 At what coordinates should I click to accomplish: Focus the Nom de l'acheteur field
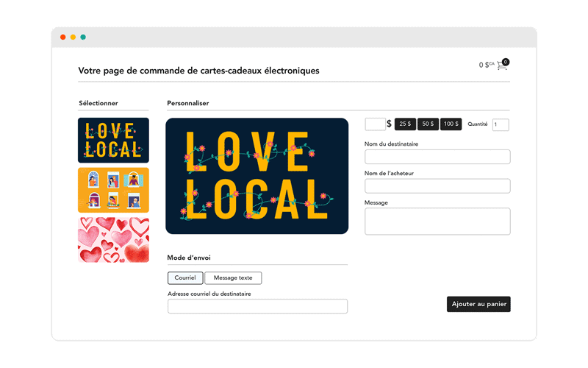point(437,186)
